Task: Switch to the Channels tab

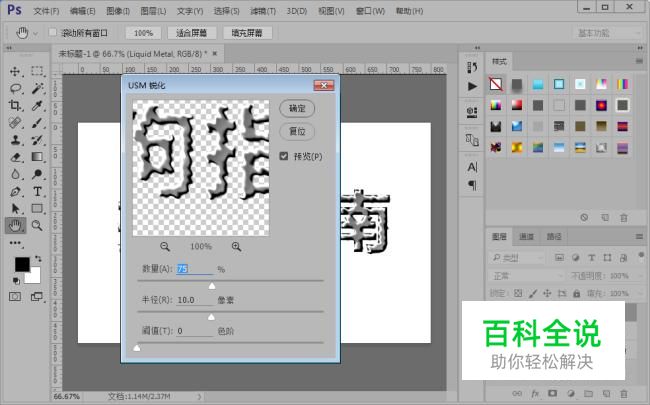Action: (x=526, y=237)
